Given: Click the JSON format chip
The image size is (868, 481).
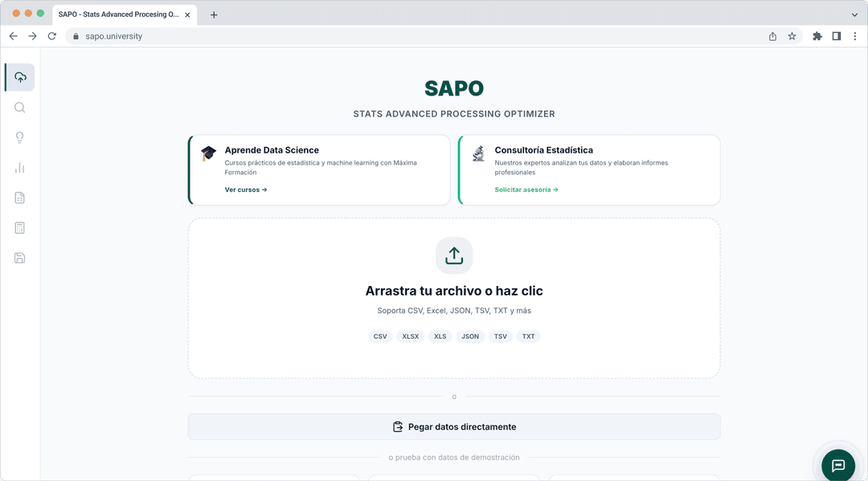Looking at the screenshot, I should [470, 336].
